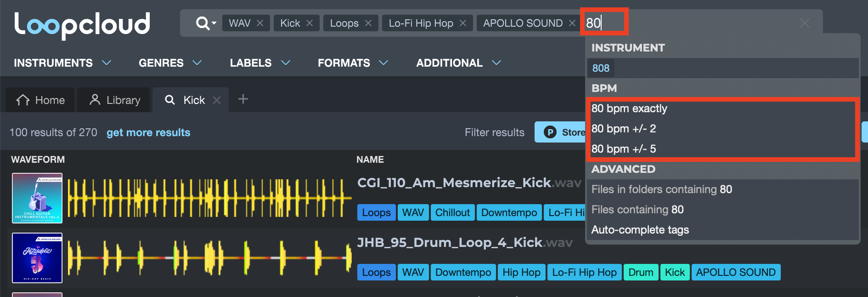Click the JHB_95_Drum_Loop_4_Kick waveform
The image size is (868, 297).
click(209, 258)
